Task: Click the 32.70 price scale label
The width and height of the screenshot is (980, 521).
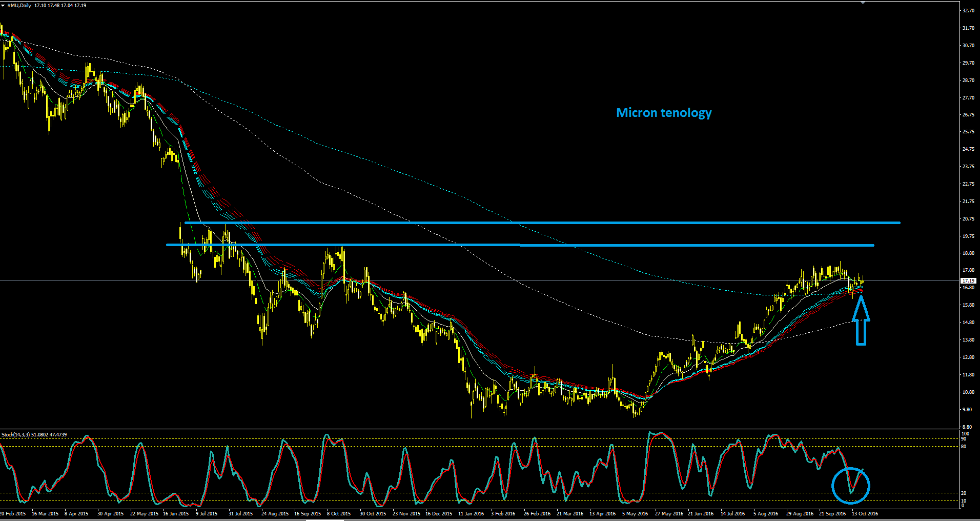Action: tap(968, 11)
